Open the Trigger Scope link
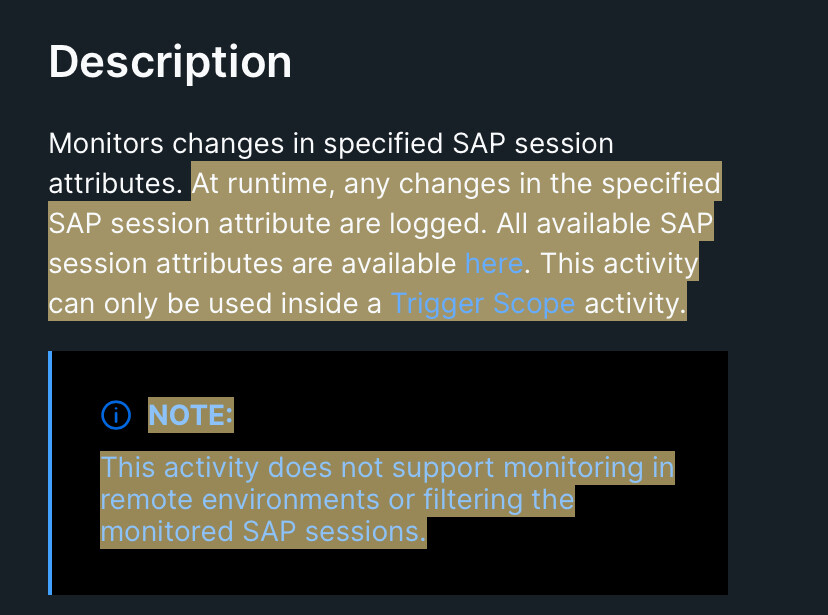828x615 pixels. [483, 304]
